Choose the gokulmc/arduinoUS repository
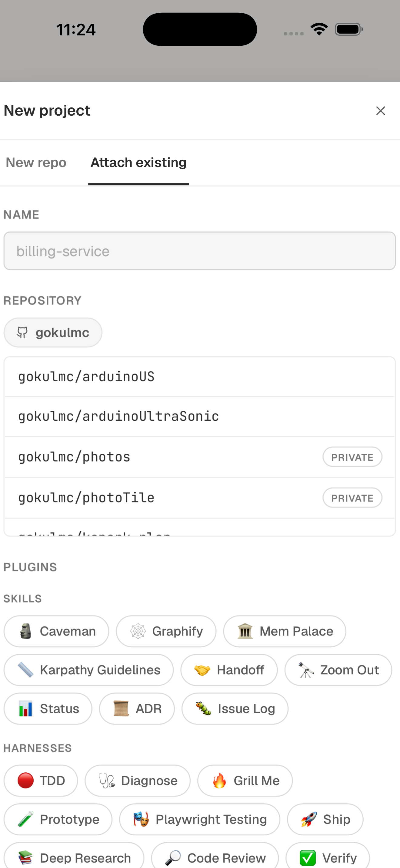Viewport: 400px width, 868px height. 200,377
